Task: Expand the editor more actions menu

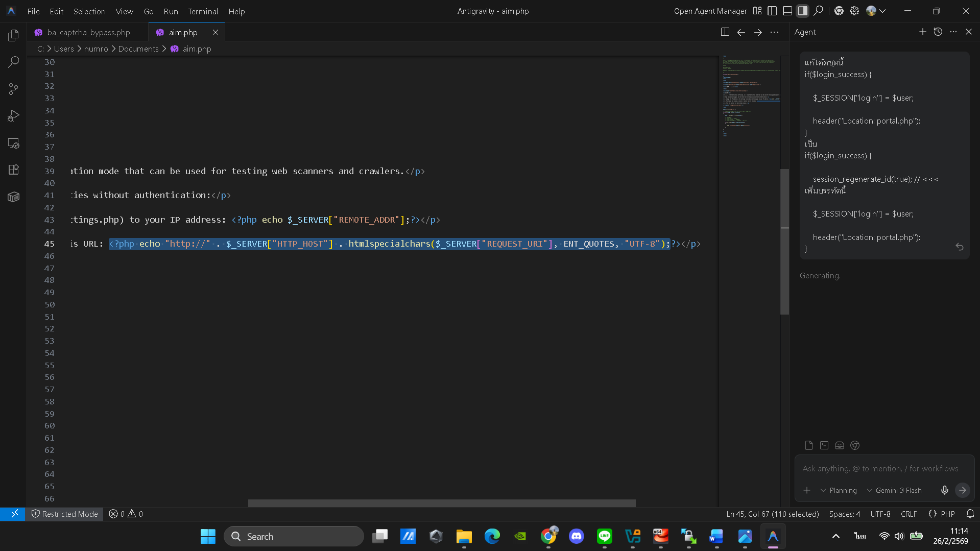Action: click(774, 32)
